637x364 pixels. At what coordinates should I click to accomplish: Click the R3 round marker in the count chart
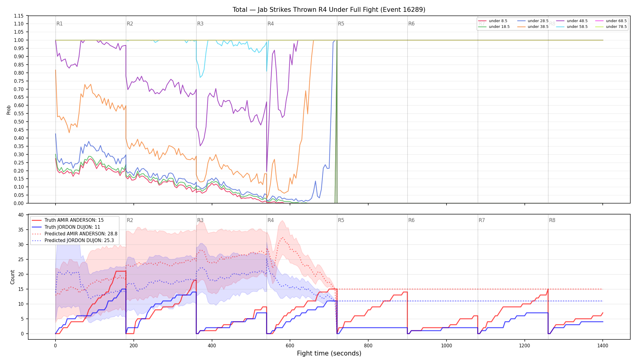(200, 220)
